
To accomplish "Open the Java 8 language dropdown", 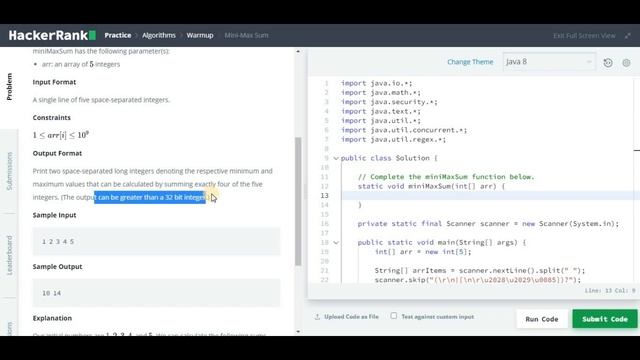I will [549, 62].
